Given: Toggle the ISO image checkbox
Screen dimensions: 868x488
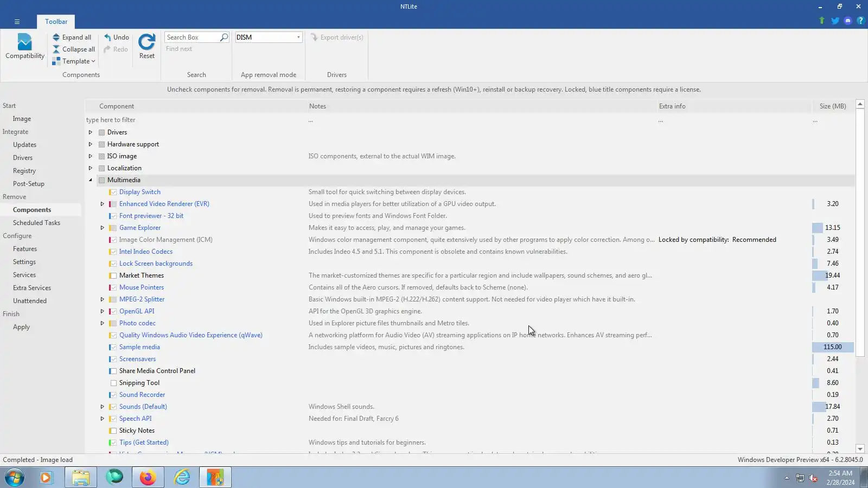Looking at the screenshot, I should (x=101, y=156).
